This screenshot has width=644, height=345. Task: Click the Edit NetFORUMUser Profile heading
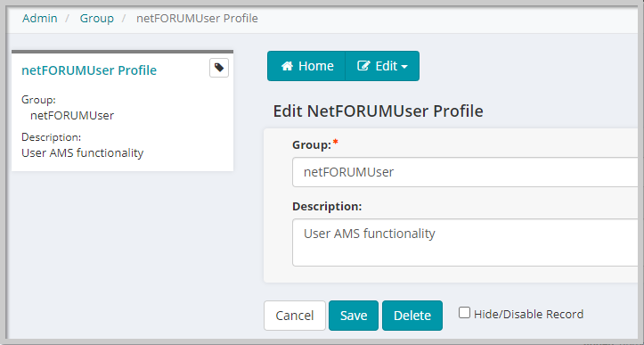tap(378, 111)
